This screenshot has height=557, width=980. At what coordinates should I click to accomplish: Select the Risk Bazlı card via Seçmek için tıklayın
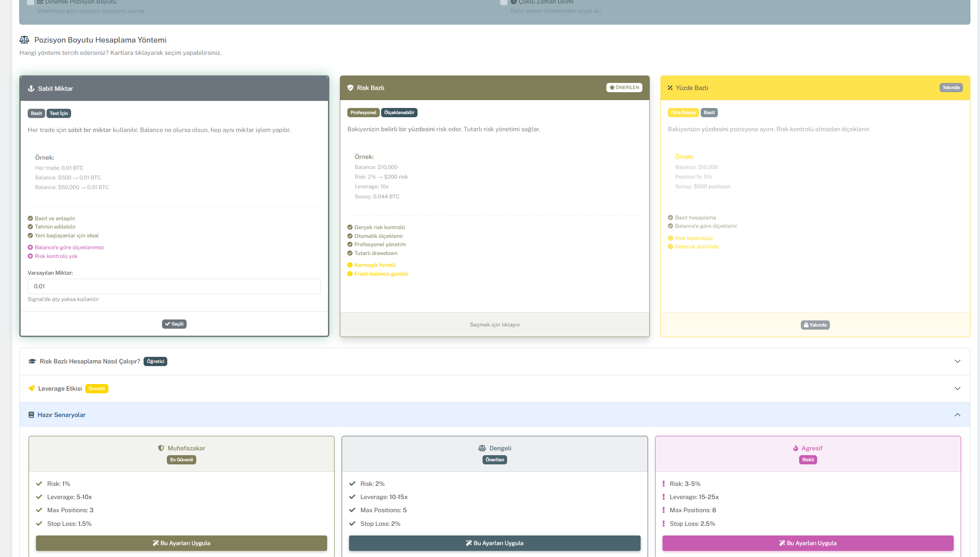tap(494, 325)
